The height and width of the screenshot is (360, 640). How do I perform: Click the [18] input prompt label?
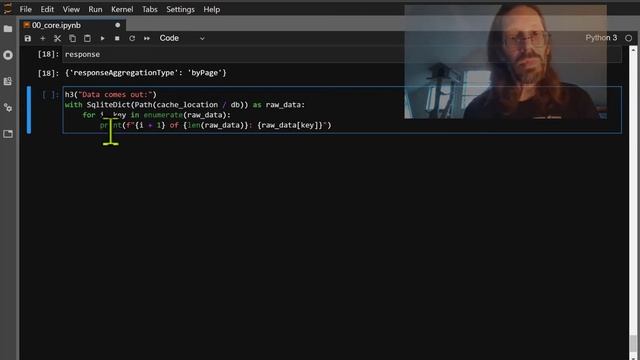click(x=48, y=54)
